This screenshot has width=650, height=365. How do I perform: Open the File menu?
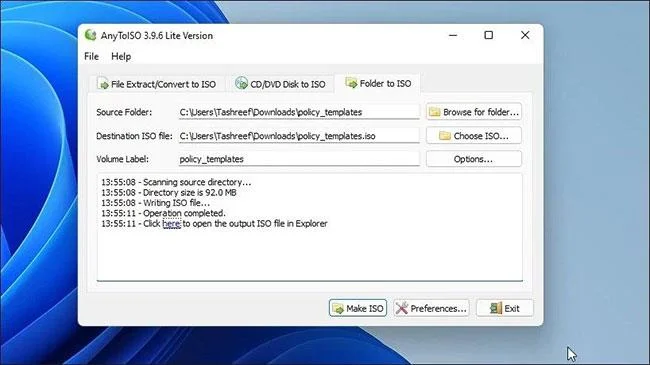point(91,56)
